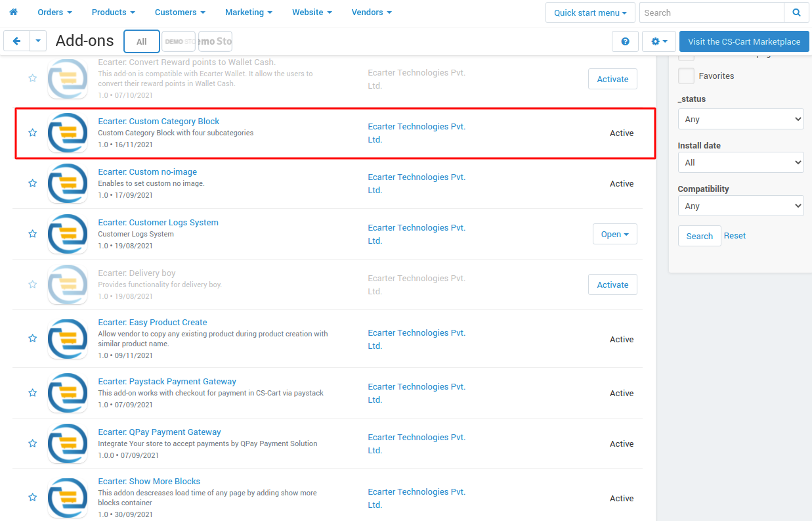Click Active status of QPay Payment Gateway
This screenshot has width=812, height=521.
coord(622,443)
